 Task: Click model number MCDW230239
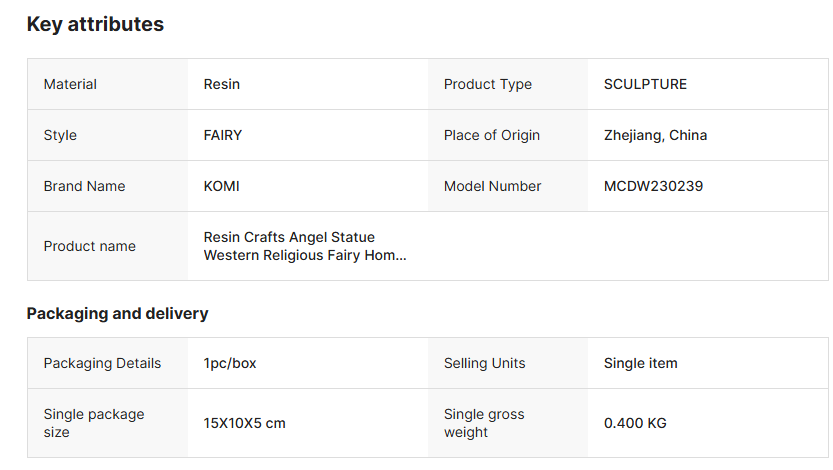(x=653, y=186)
